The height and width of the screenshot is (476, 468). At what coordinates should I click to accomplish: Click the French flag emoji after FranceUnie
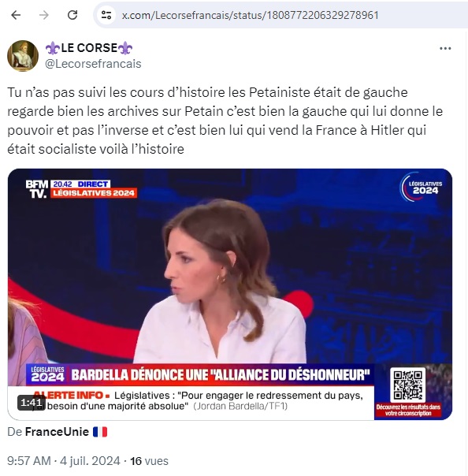pos(100,432)
